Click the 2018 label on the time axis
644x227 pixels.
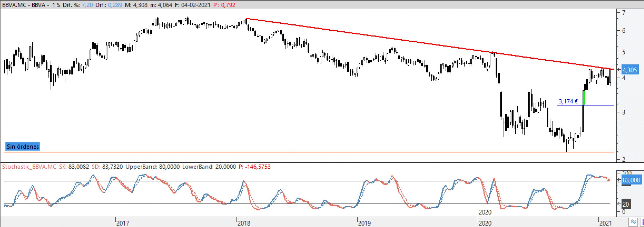tap(244, 223)
